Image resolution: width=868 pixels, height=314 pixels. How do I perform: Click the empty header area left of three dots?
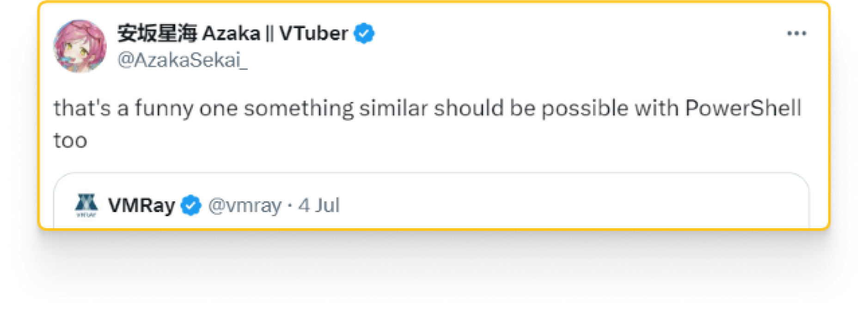click(578, 33)
